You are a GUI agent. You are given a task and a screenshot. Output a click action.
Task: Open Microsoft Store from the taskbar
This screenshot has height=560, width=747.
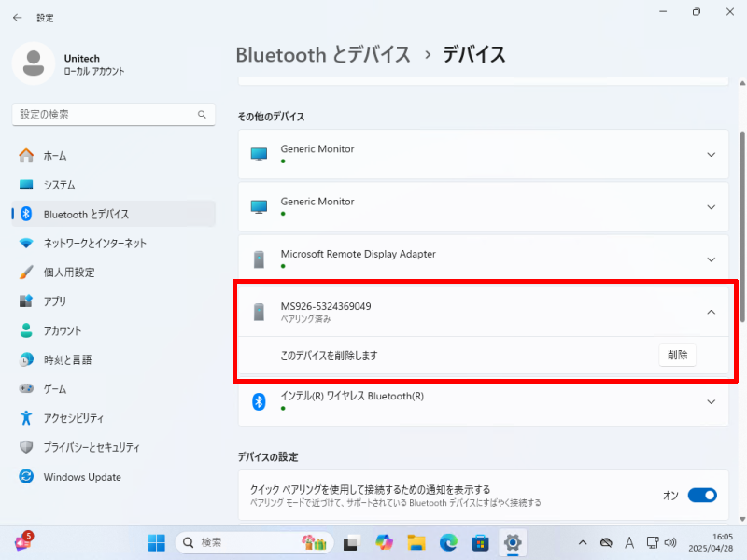click(480, 542)
